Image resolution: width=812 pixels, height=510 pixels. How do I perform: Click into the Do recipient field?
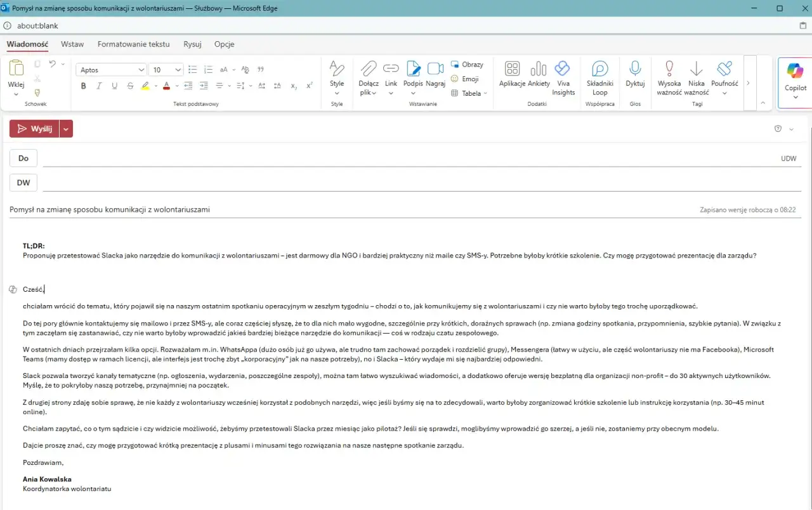click(x=409, y=159)
